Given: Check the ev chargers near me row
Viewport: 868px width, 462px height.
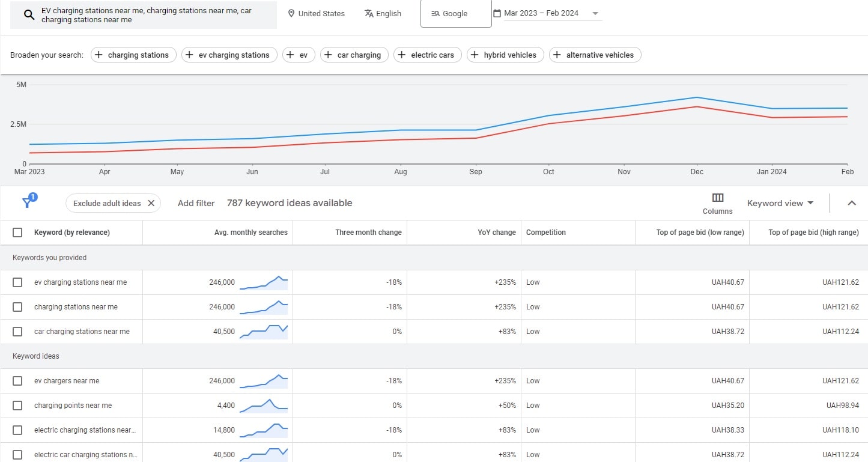Looking at the screenshot, I should pos(17,381).
